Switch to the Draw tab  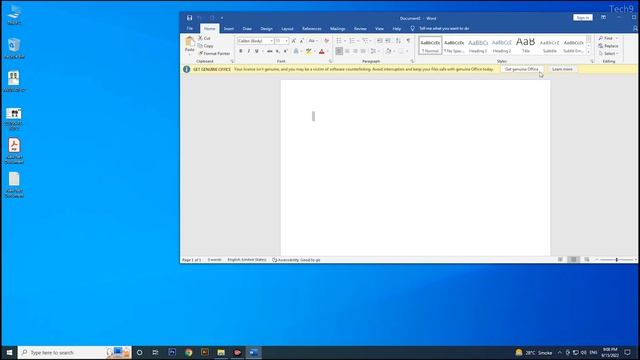point(247,29)
